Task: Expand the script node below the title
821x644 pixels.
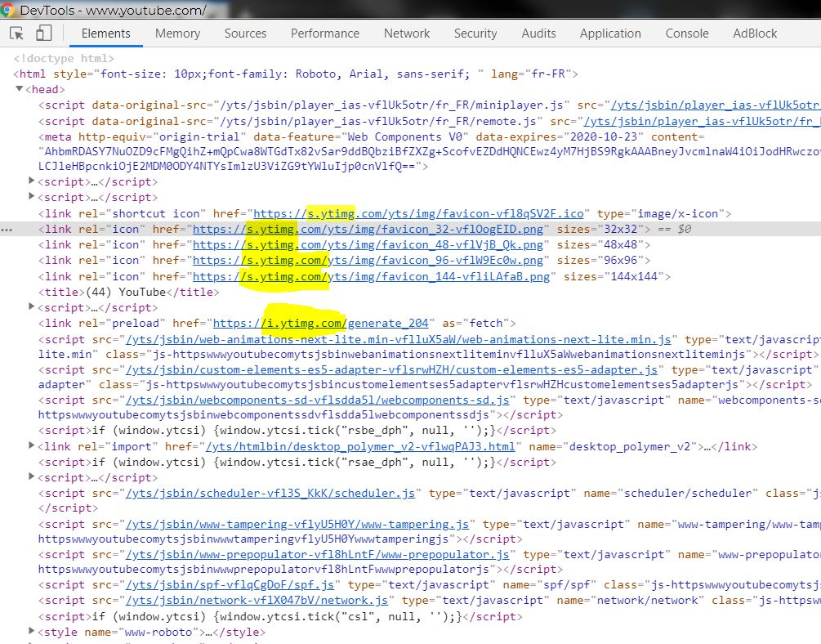Action: [x=32, y=307]
